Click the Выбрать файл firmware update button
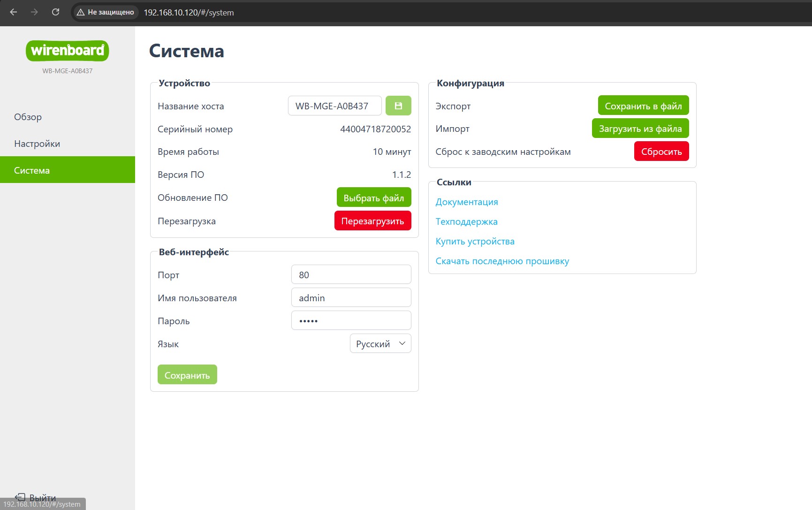 (x=374, y=198)
